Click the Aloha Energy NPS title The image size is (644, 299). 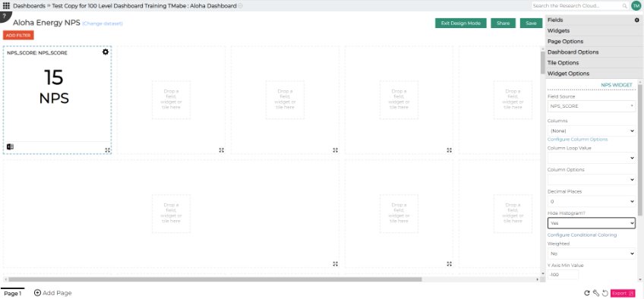47,23
